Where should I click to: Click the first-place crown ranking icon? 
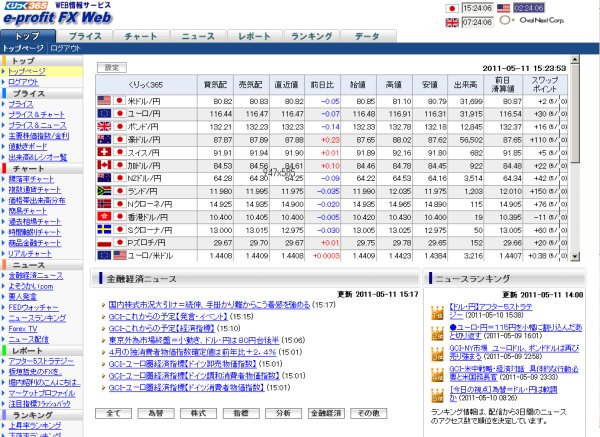point(437,313)
